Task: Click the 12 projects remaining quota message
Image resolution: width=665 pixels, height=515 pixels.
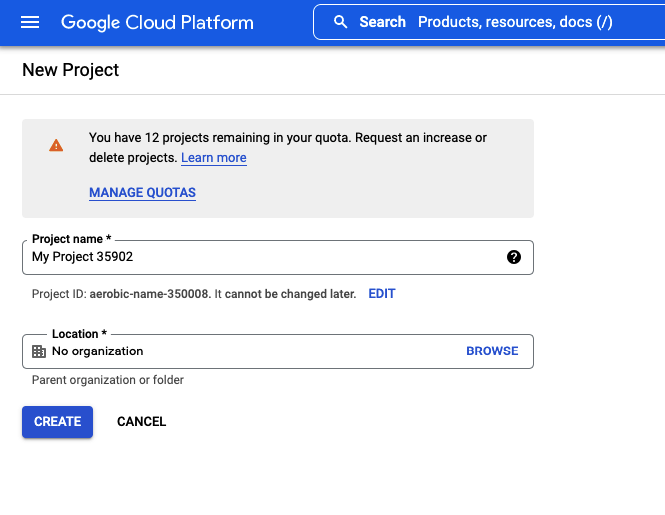Action: [x=288, y=148]
